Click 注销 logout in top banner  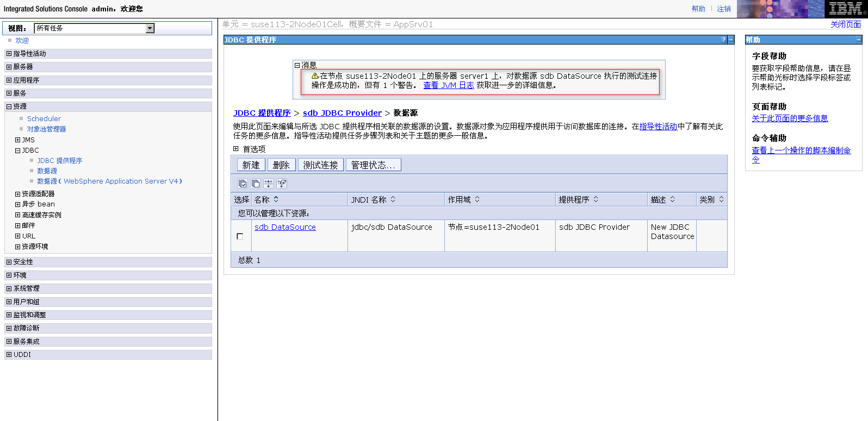(724, 9)
